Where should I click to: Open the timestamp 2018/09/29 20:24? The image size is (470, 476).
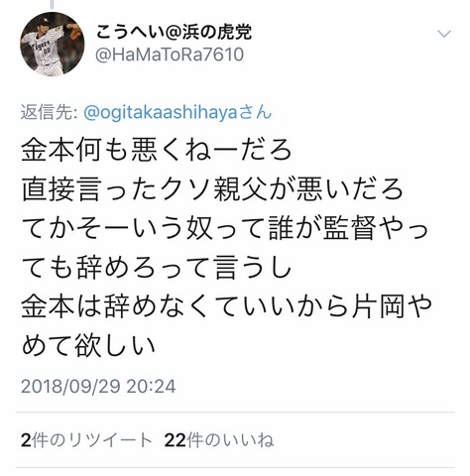point(98,387)
